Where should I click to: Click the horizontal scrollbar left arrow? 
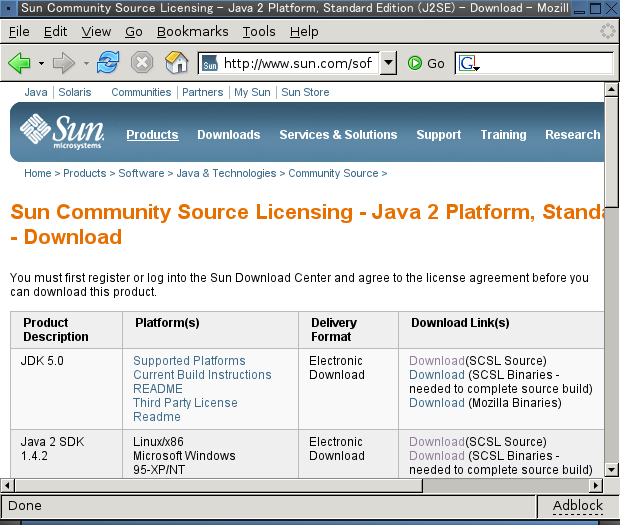pos(8,485)
